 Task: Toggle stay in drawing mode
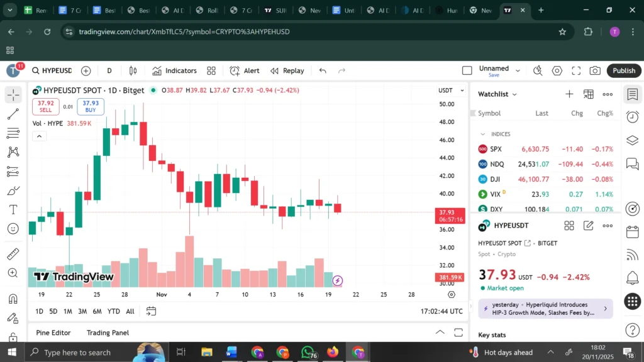coord(13,318)
